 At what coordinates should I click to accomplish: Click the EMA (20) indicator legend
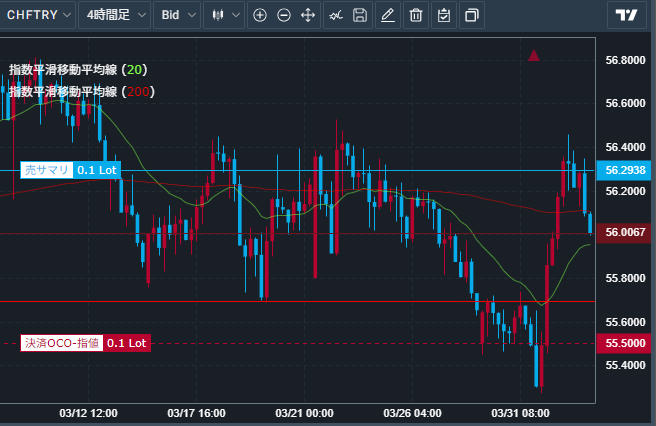(76, 70)
